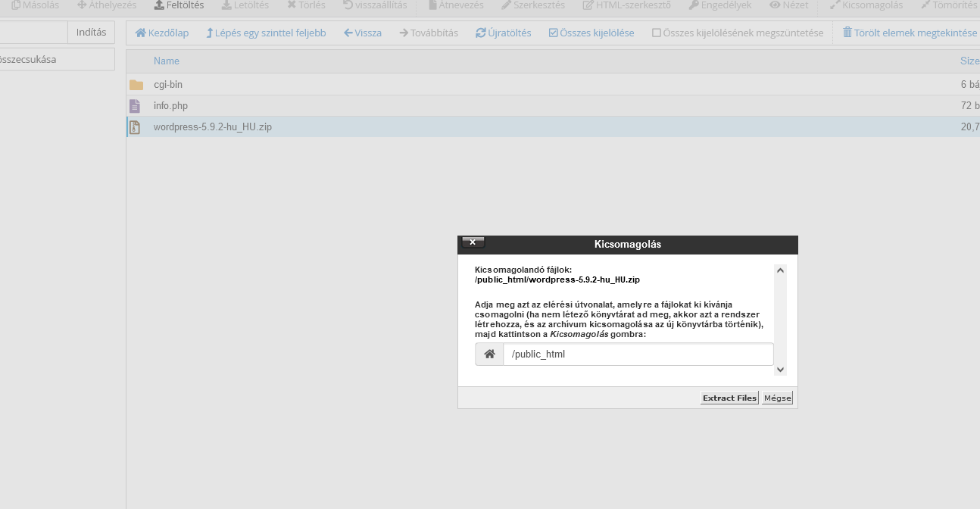Click the Kicsomagolás extract toolbar item
Viewport: 980px width, 509px height.
click(866, 5)
